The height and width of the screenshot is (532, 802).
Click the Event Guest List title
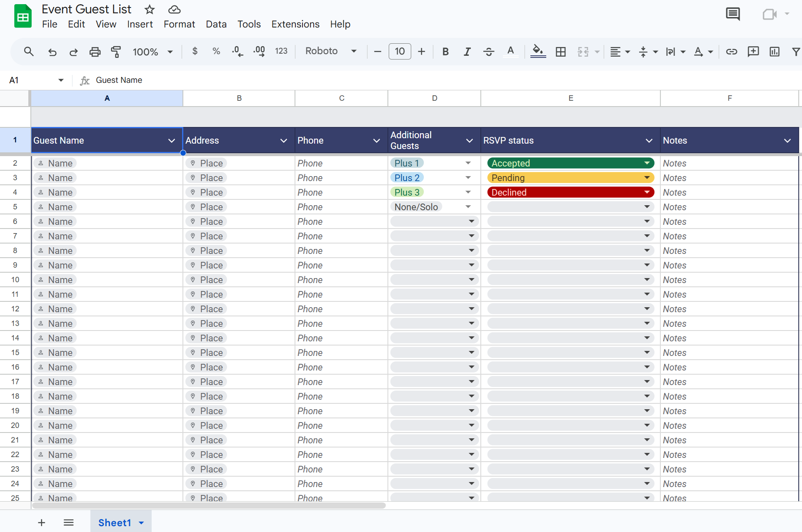pos(86,9)
